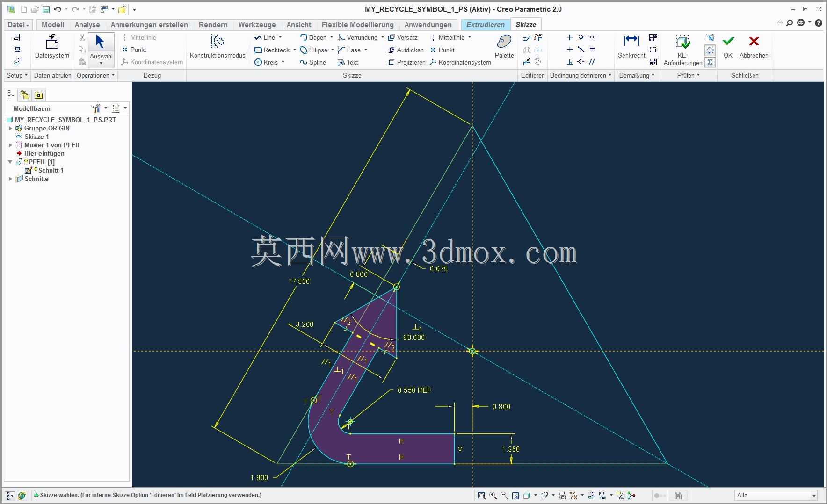This screenshot has width=827, height=504.
Task: Click the Zoom out magnifier icon
Action: (504, 496)
